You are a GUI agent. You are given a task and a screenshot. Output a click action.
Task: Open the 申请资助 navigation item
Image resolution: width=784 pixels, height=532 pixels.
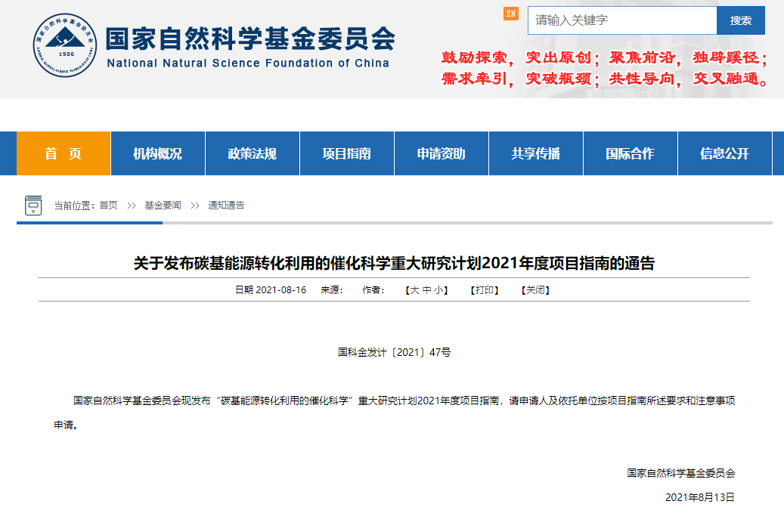pyautogui.click(x=441, y=153)
